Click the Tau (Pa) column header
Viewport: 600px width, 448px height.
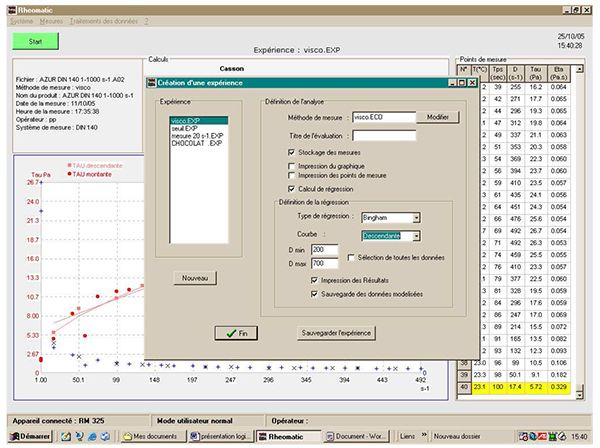tap(536, 73)
